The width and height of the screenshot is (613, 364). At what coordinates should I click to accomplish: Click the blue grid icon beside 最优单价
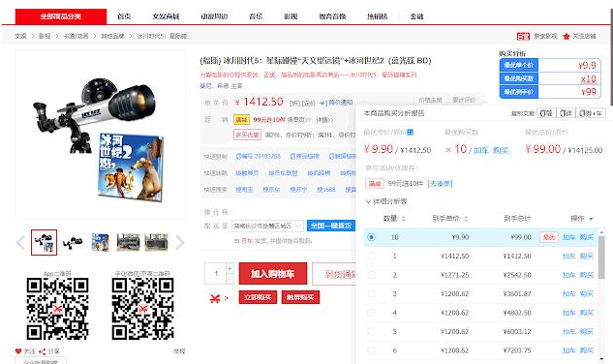click(x=410, y=133)
